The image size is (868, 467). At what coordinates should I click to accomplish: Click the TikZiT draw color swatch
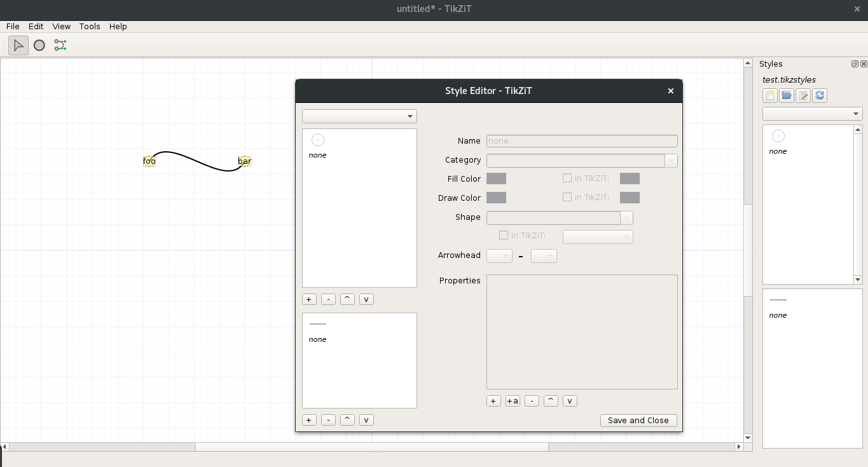click(x=630, y=198)
